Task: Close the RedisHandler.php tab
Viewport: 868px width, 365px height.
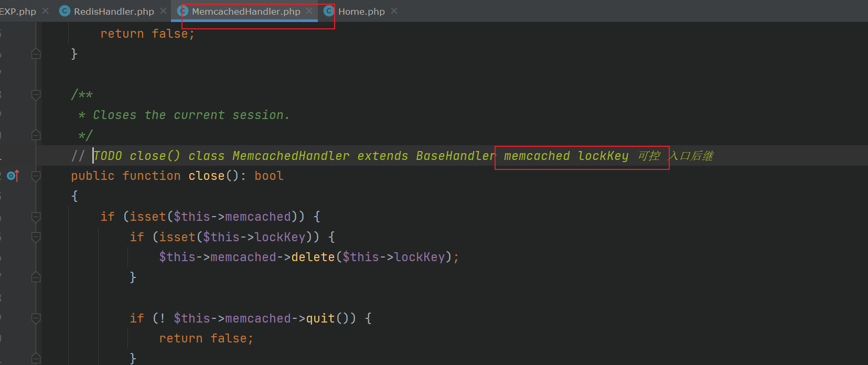Action: [164, 11]
